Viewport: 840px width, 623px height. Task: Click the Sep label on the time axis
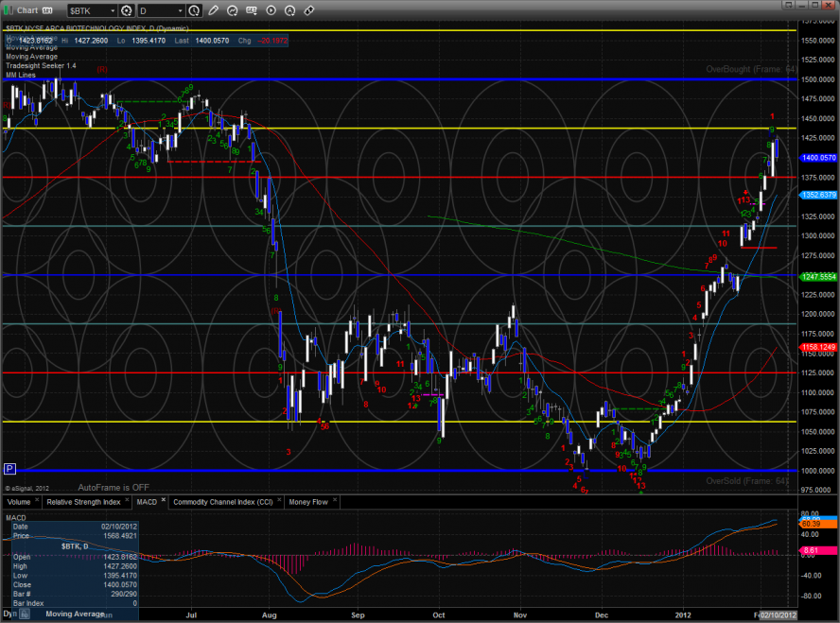358,615
